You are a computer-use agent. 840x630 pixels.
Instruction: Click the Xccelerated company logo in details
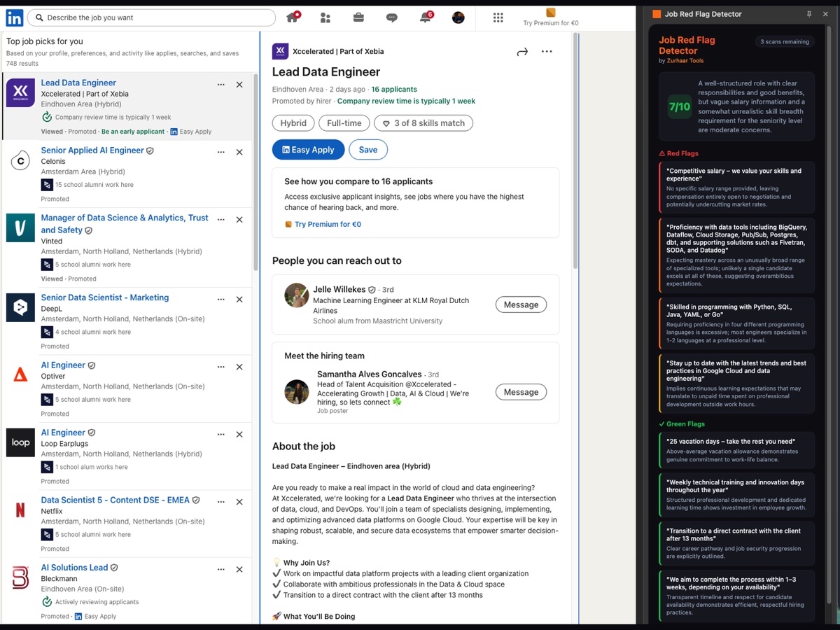click(x=280, y=51)
